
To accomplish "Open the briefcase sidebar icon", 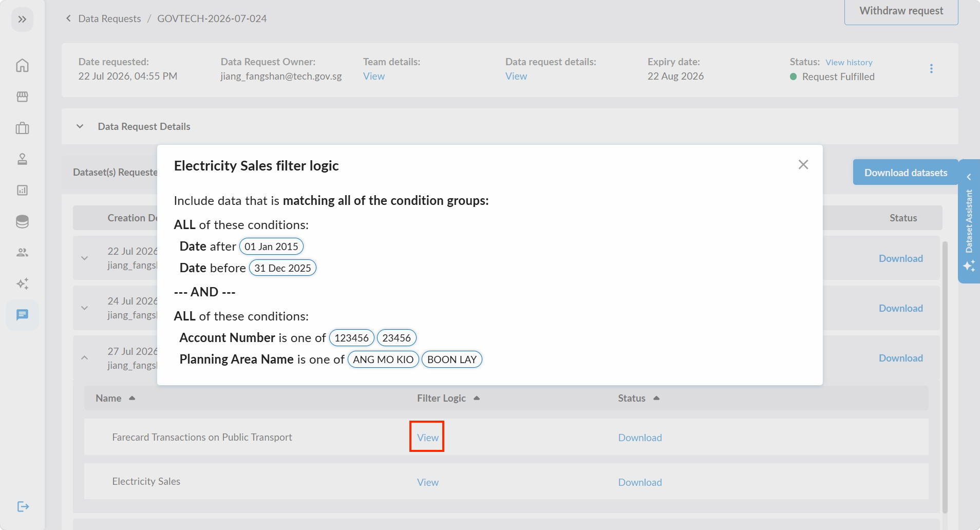I will (x=22, y=128).
